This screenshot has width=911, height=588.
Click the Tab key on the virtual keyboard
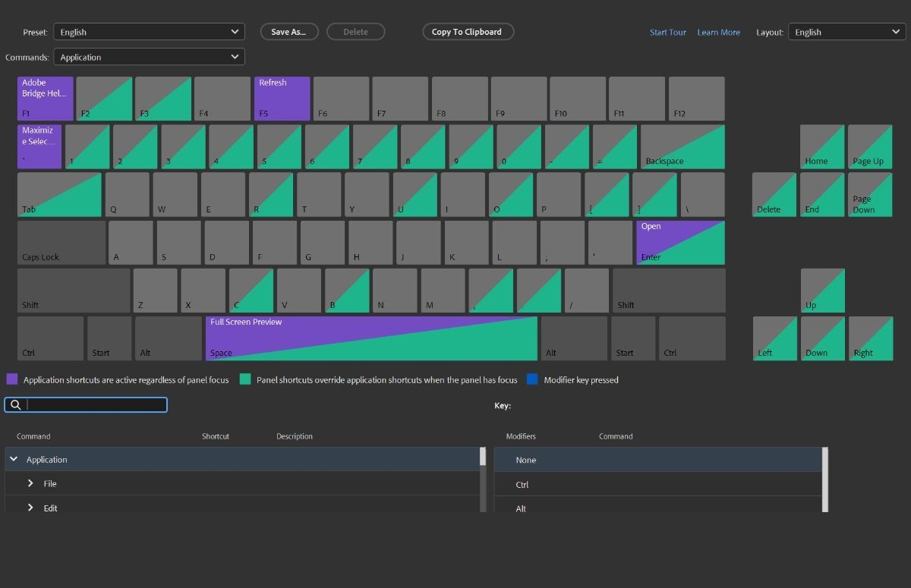(59, 194)
